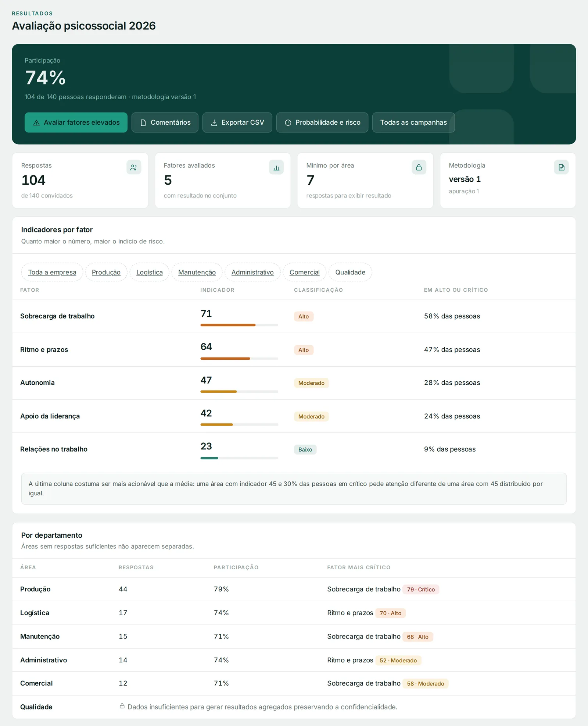
Task: Click the Alto badge for Sobrecarga de trabalho
Action: pyautogui.click(x=304, y=317)
